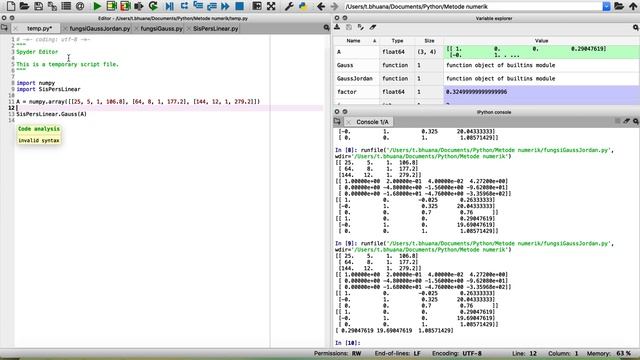The width and height of the screenshot is (640, 360).
Task: Switch to fungsiGauss.py tab
Action: [x=162, y=29]
